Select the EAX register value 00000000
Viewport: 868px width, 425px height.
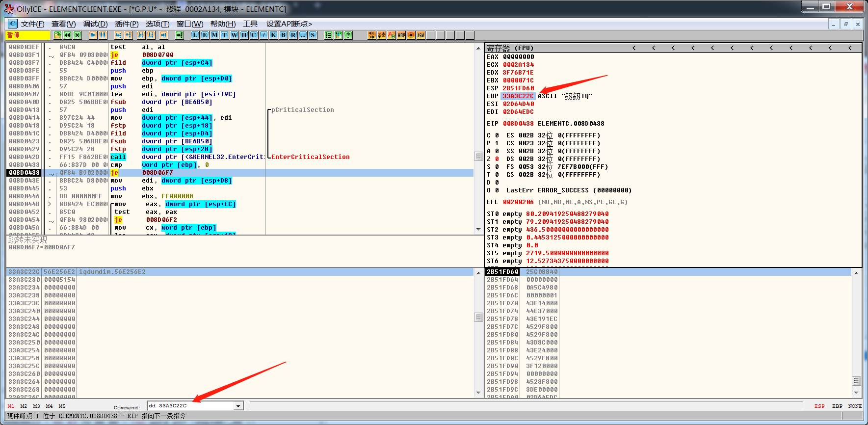click(518, 57)
